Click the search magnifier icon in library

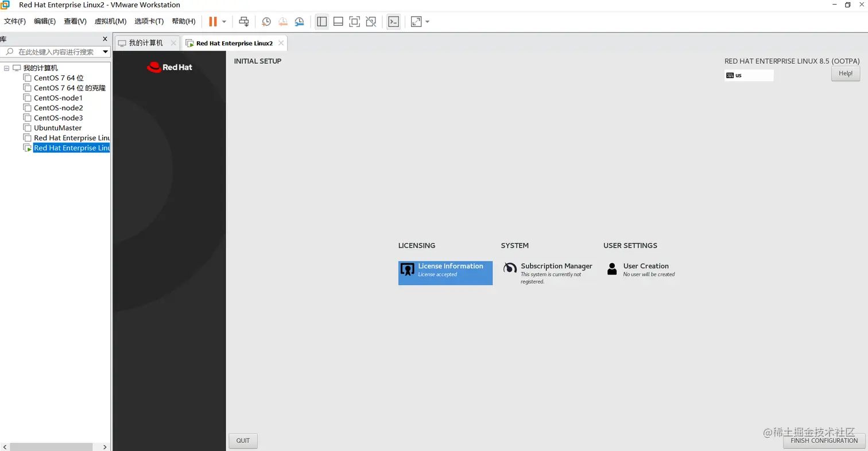click(x=9, y=52)
